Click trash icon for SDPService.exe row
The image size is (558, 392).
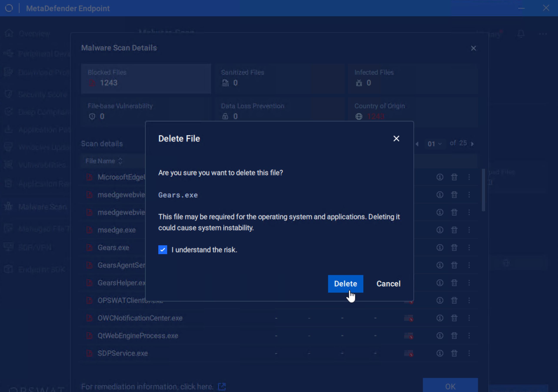(454, 353)
